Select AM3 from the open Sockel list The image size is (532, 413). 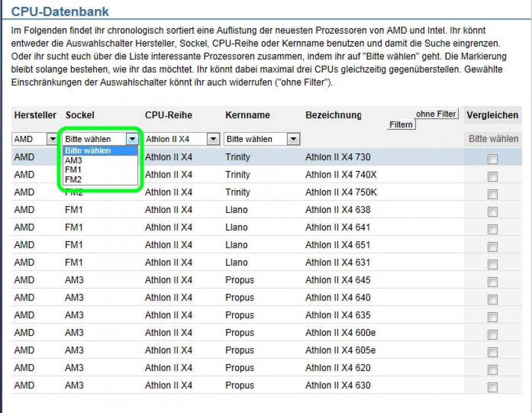click(x=100, y=161)
